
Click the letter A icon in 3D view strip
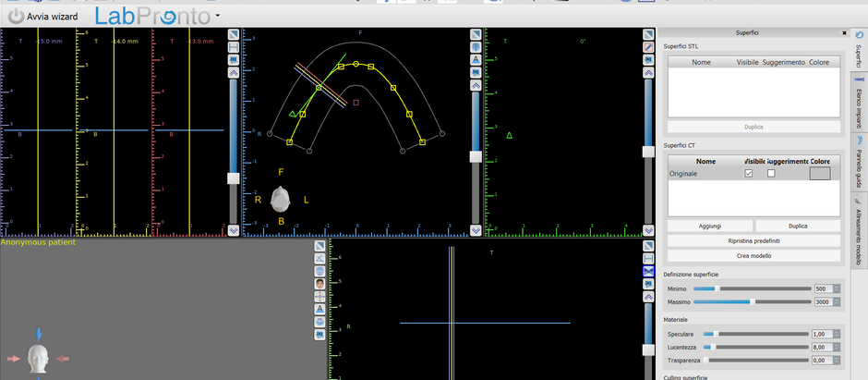(319, 310)
